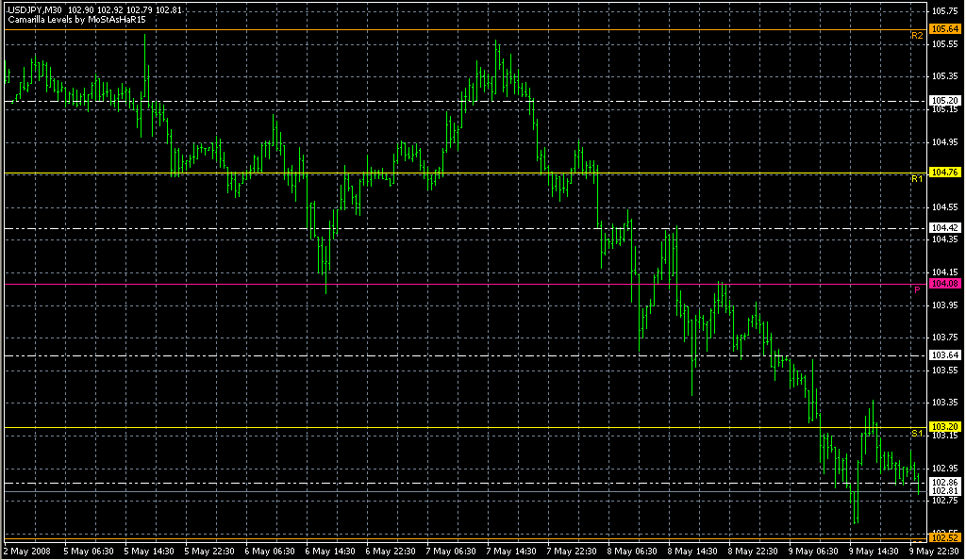
Task: Select the orange 105.64 price tag
Action: pos(944,29)
